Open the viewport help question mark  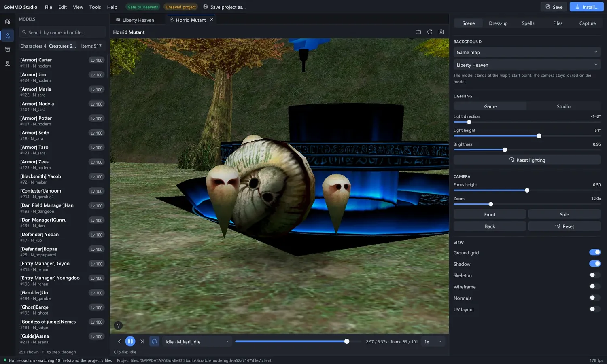click(x=118, y=326)
